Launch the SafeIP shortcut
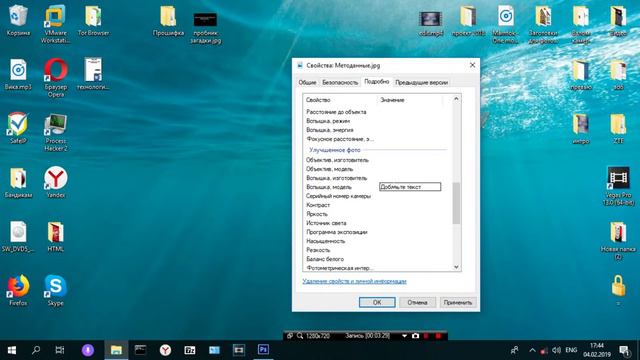 point(18,128)
